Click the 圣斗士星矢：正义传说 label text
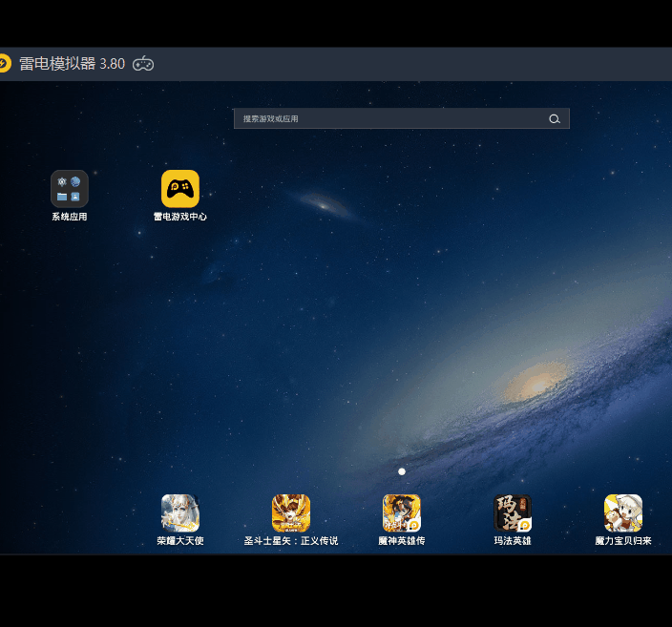This screenshot has width=672, height=627. 291,541
